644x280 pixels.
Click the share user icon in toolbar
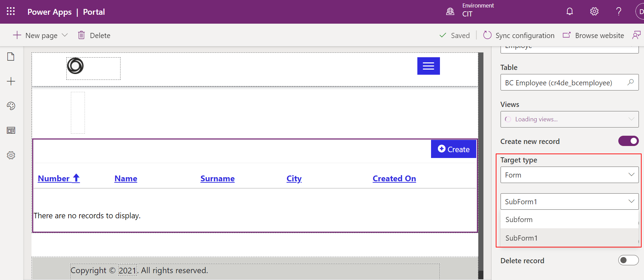pyautogui.click(x=636, y=35)
